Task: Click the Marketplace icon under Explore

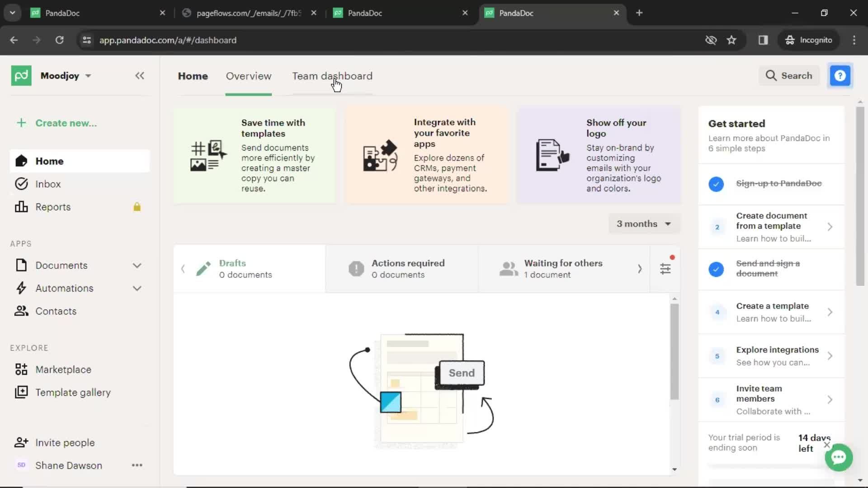Action: (21, 369)
